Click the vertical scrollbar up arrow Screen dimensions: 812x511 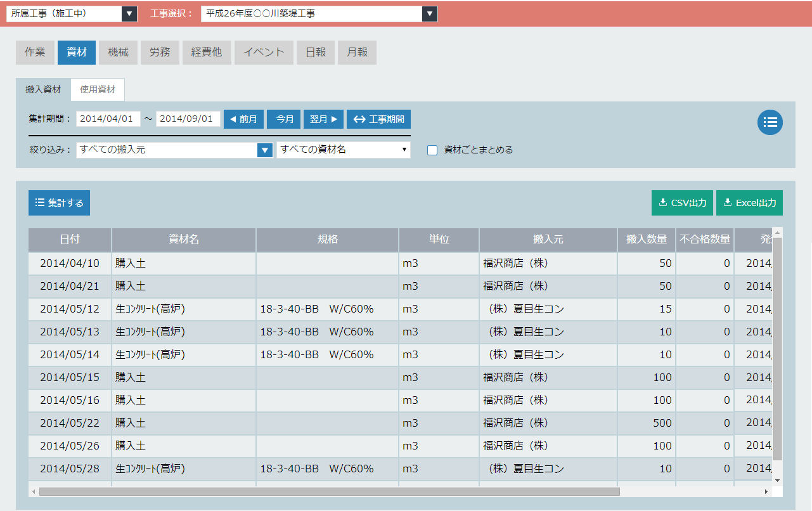778,232
